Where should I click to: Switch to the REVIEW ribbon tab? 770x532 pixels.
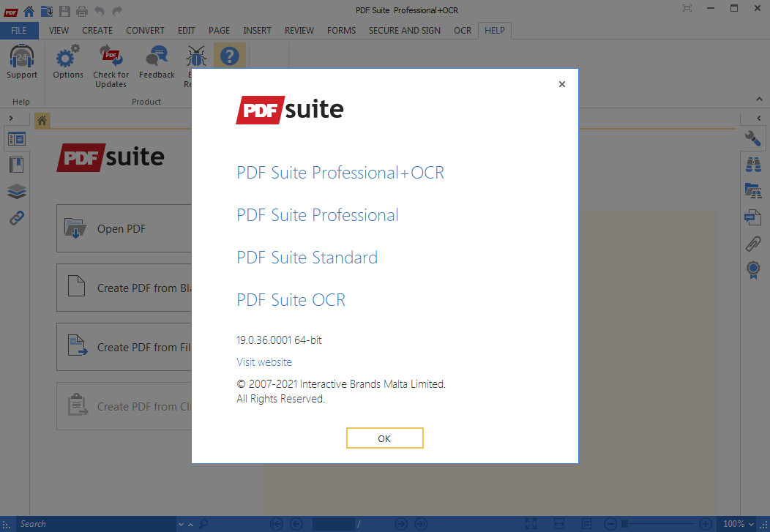[x=299, y=31]
